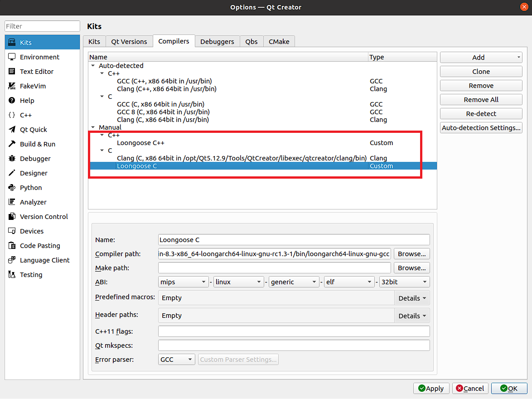Screen dimensions: 532x399
Task: Collapse the Manual tree group
Action: [93, 127]
